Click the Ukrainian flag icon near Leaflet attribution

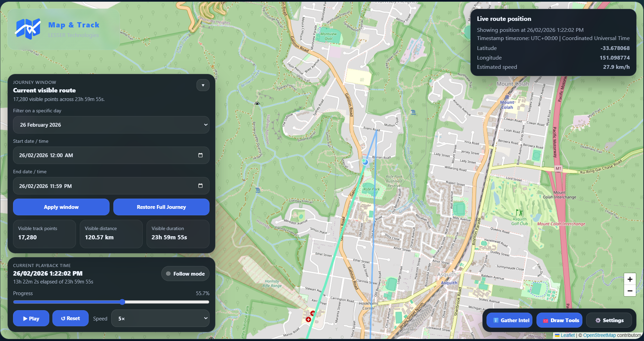556,335
